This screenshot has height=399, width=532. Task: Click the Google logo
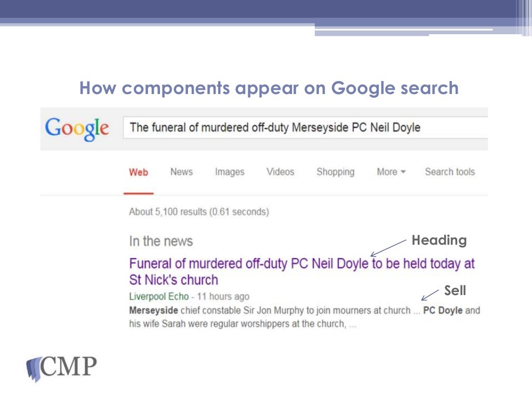(x=77, y=129)
